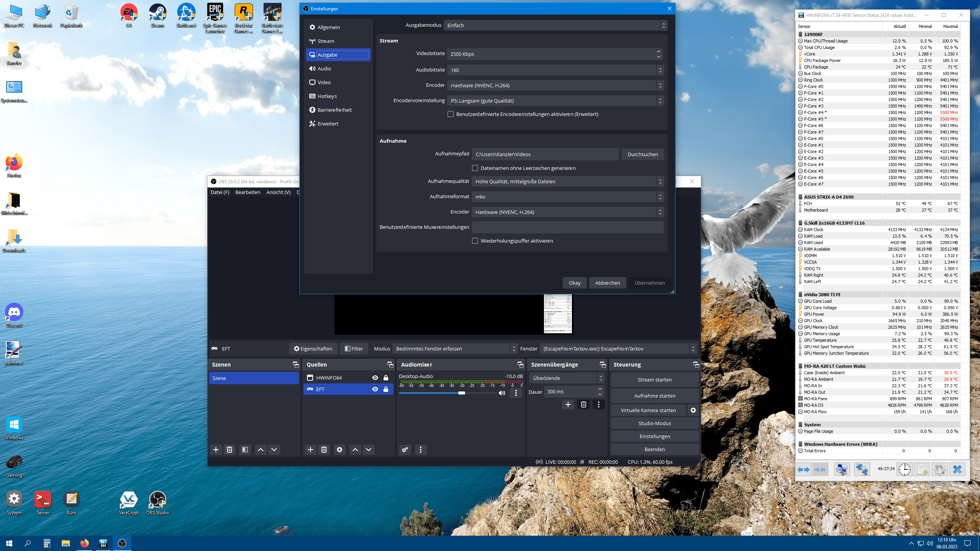Undock the Steuerung panel
This screenshot has width=980, height=551.
pos(696,365)
